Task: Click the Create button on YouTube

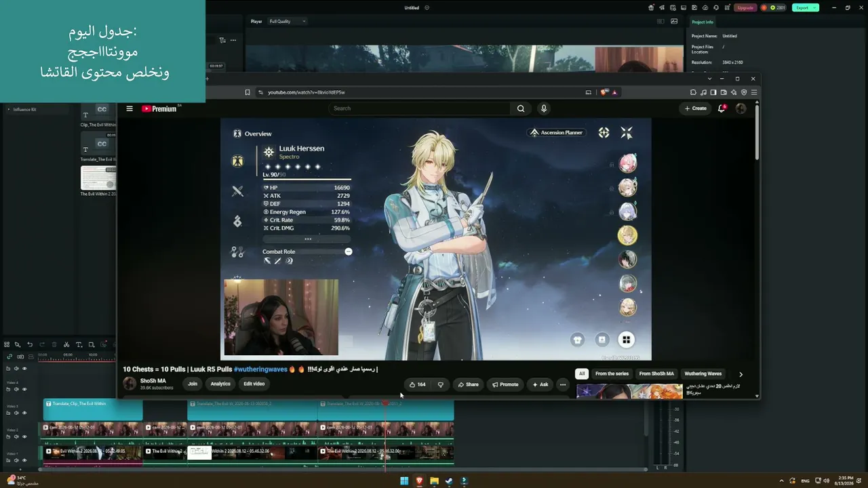Action: [x=696, y=108]
